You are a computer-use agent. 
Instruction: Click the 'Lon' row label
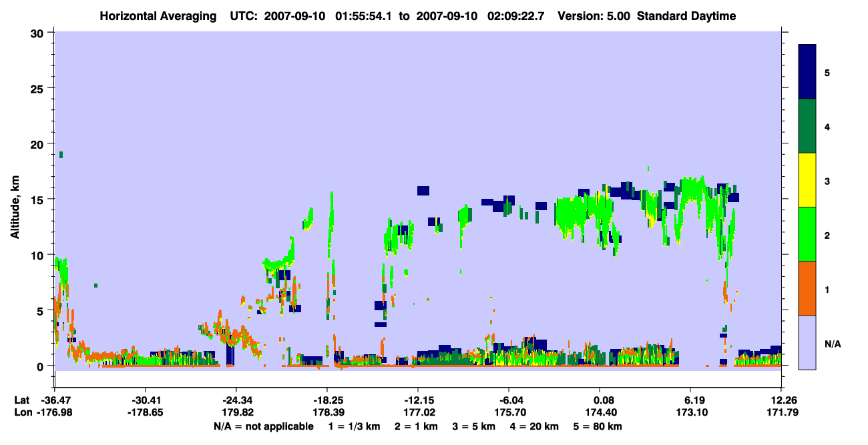coord(22,413)
